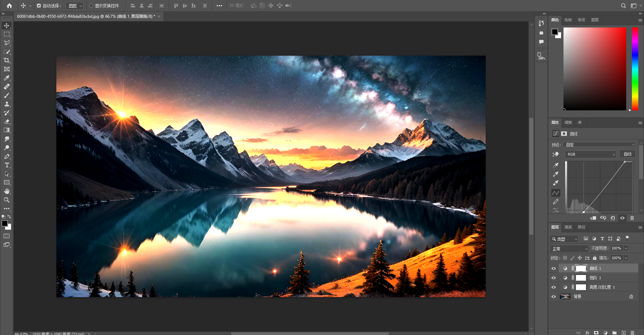Hide the 背景 layer
The height and width of the screenshot is (335, 644).
point(553,296)
